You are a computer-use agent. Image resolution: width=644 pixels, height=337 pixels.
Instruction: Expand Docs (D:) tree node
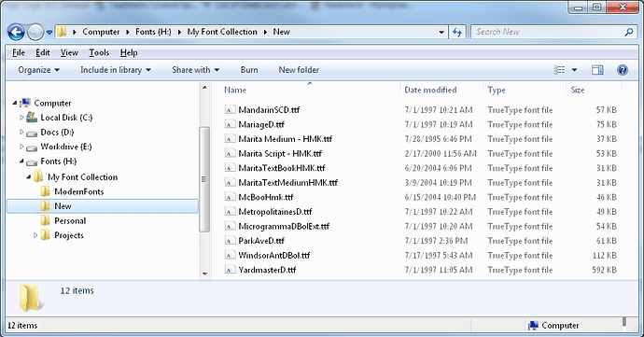pos(21,132)
